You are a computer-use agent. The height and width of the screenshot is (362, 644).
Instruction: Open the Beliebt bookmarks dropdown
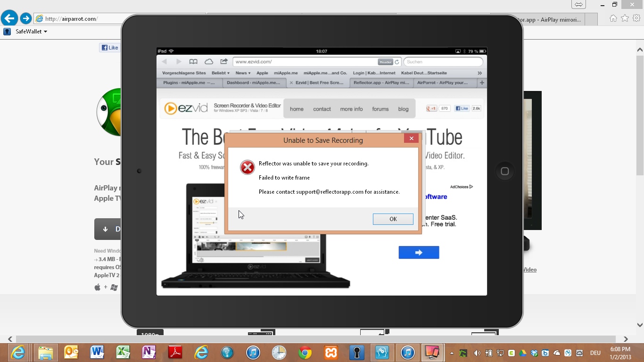click(x=221, y=73)
